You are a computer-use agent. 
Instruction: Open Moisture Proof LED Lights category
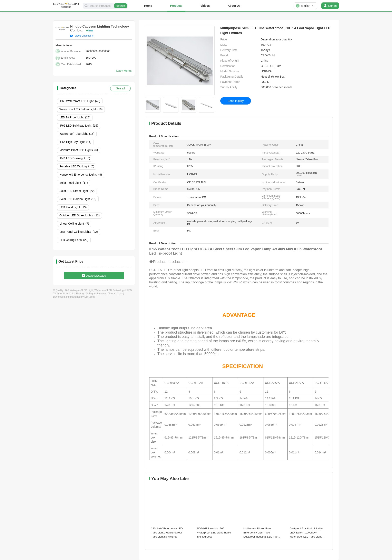(79, 150)
